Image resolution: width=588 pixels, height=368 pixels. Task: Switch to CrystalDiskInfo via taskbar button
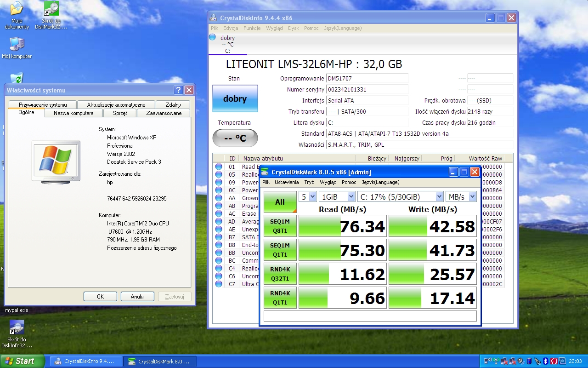(86, 361)
